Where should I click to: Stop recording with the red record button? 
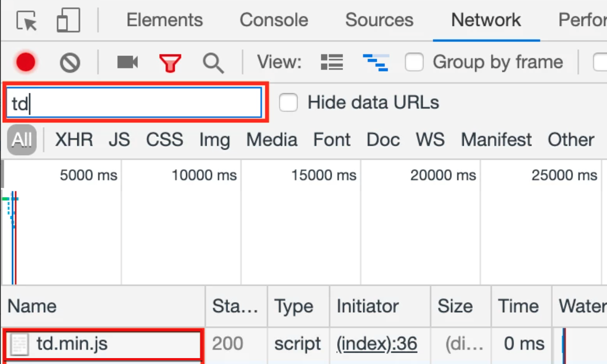point(25,62)
